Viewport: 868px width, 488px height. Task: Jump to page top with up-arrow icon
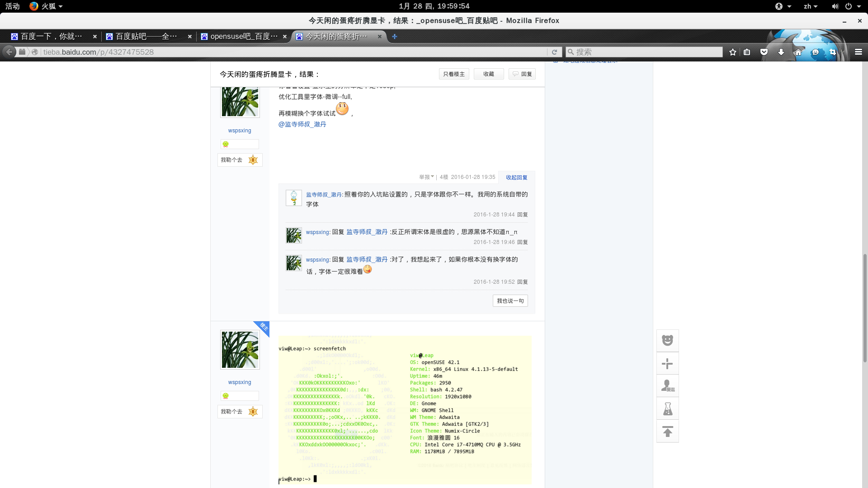point(668,431)
